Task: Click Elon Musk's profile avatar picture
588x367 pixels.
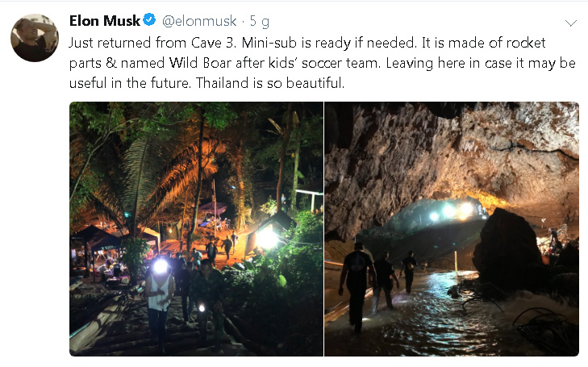Action: [35, 38]
